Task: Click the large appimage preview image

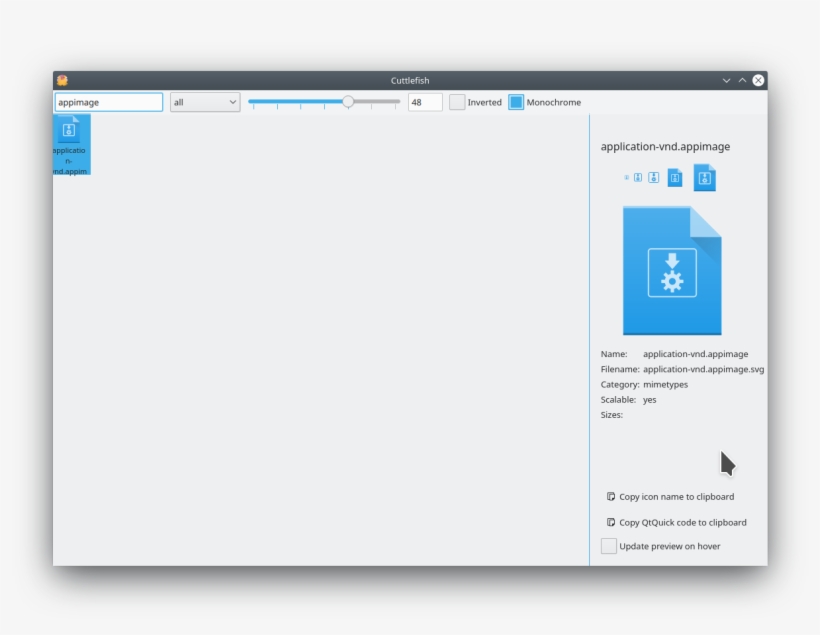Action: click(x=671, y=271)
